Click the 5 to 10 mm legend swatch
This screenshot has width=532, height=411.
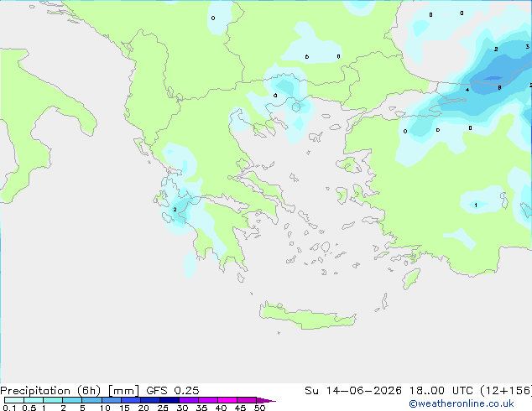tap(91, 400)
